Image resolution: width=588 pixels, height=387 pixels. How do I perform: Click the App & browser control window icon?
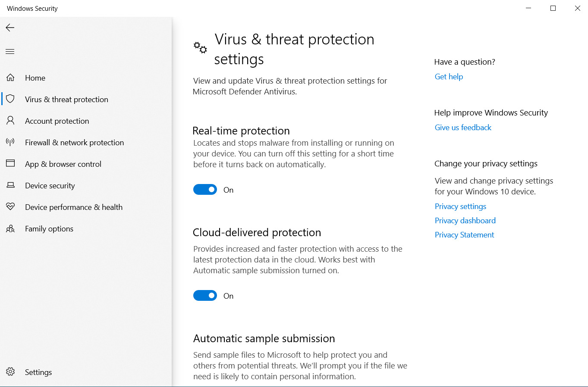click(10, 163)
